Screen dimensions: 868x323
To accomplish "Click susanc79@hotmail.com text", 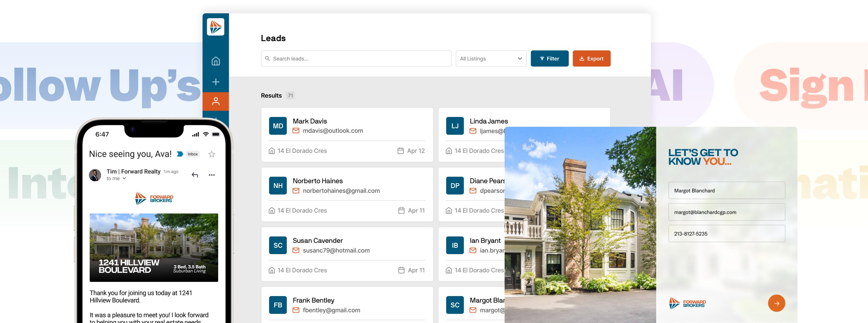I will point(336,250).
